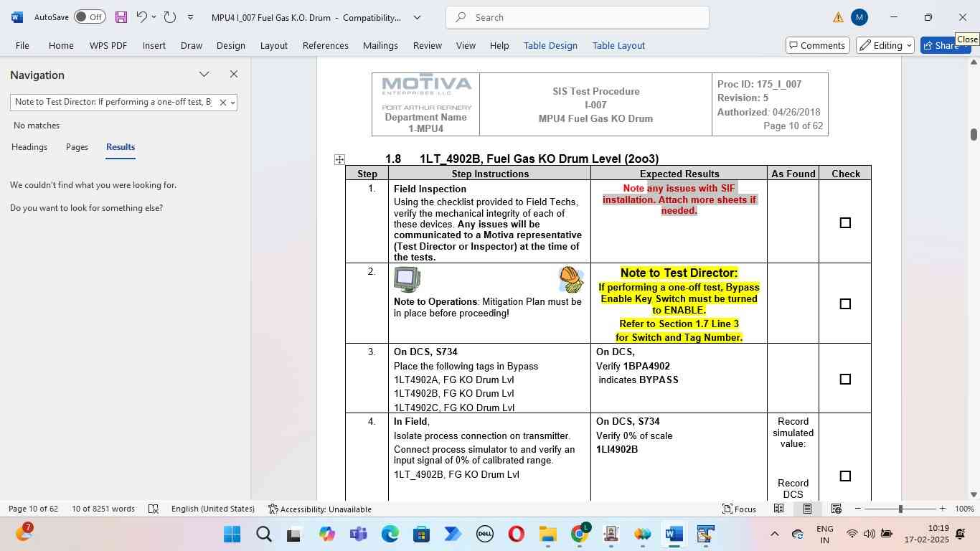980x551 pixels.
Task: Open the Design tab
Action: [231, 45]
